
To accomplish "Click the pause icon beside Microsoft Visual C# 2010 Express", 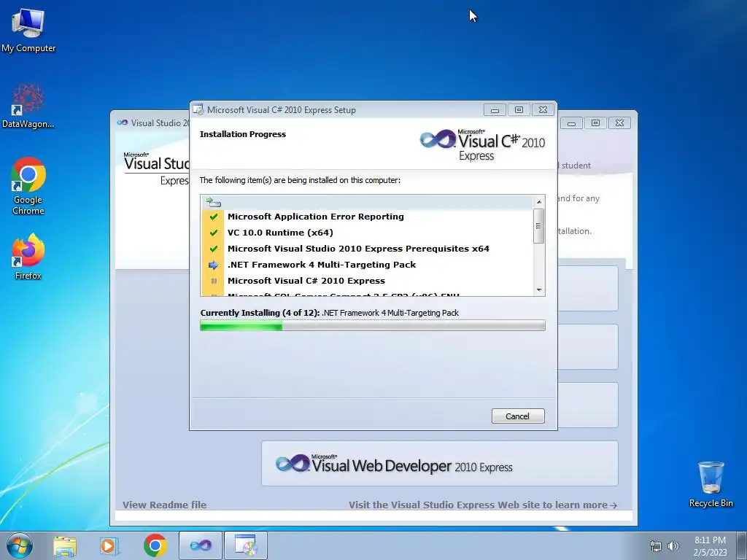I will 214,281.
